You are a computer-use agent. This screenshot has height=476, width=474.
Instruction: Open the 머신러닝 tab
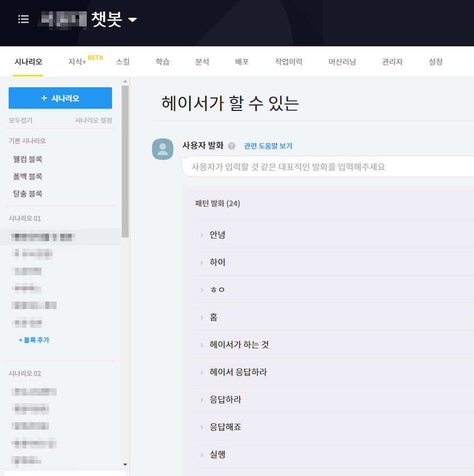click(342, 61)
